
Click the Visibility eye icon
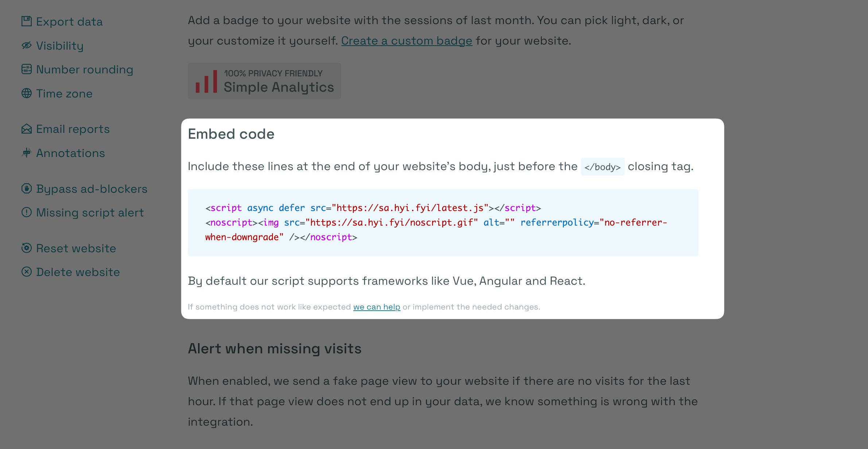point(27,45)
